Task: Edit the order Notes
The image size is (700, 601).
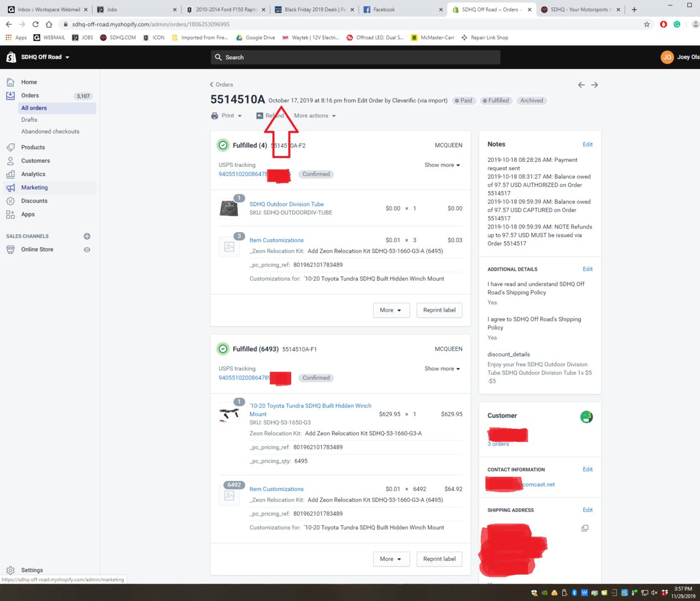Action: click(587, 144)
